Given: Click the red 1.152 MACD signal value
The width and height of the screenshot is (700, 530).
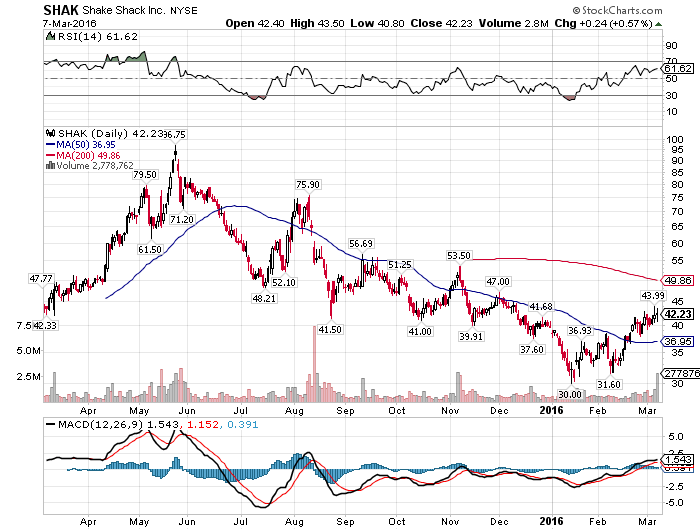Looking at the screenshot, I should [x=203, y=424].
